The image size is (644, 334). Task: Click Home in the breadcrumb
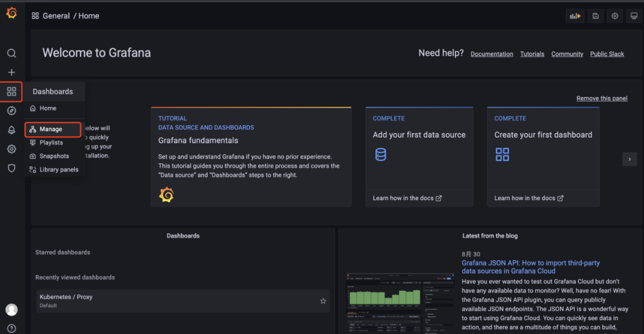pos(89,16)
